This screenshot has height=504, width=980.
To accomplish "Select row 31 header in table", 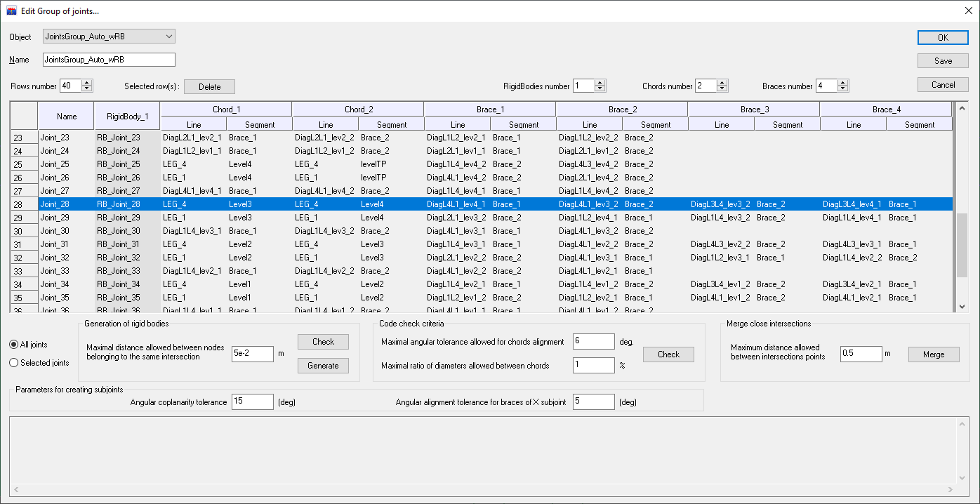I will (24, 244).
